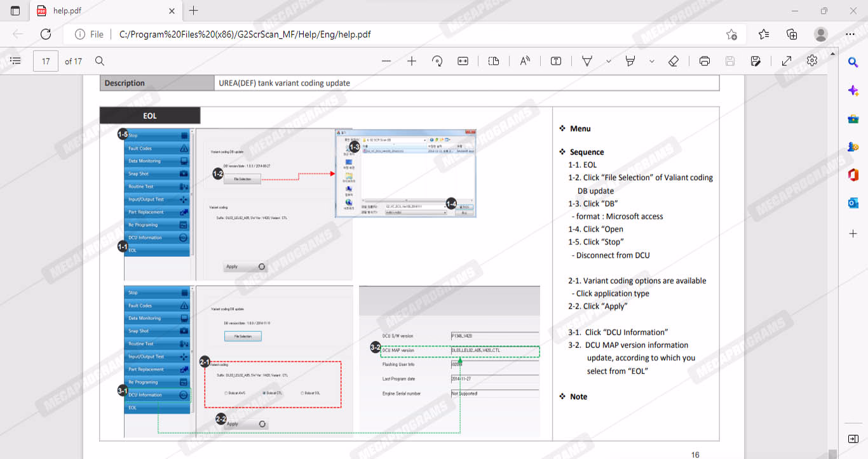
Task: Open the PDF table of contents panel
Action: 16,61
